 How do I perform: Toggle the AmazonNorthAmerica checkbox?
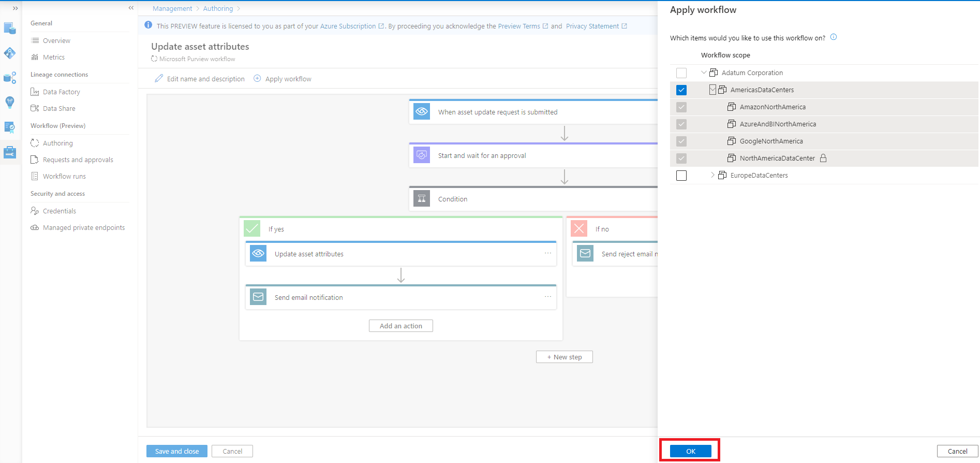[x=681, y=107]
